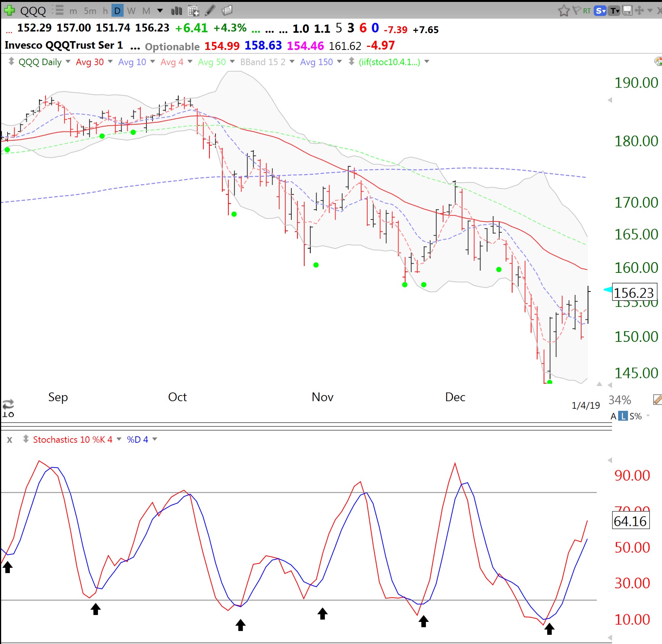Select logarithmic scale L
Image resolution: width=662 pixels, height=644 pixels.
coord(623,416)
